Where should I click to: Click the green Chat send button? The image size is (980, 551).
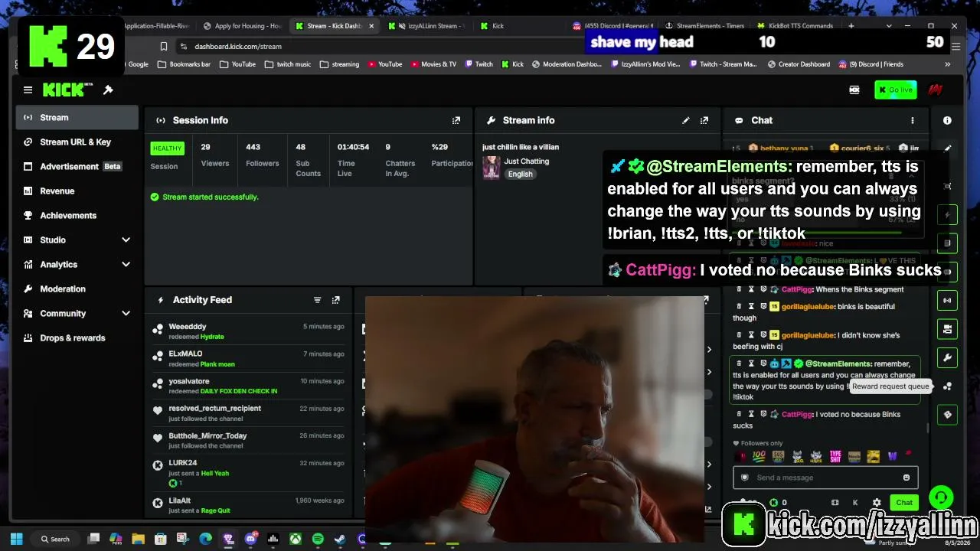pyautogui.click(x=904, y=503)
